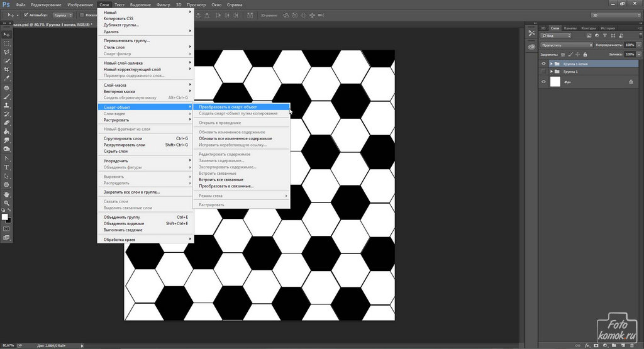Screen dimensions: 644x349
Task: Toggle the Показать controls checkbox
Action: coord(82,15)
